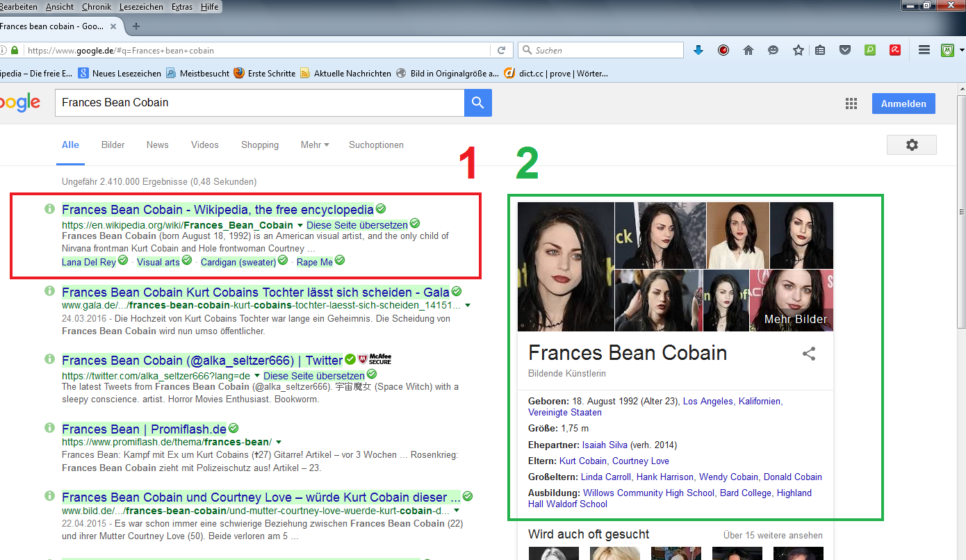
Task: Go to the Firefox home page
Action: click(748, 50)
